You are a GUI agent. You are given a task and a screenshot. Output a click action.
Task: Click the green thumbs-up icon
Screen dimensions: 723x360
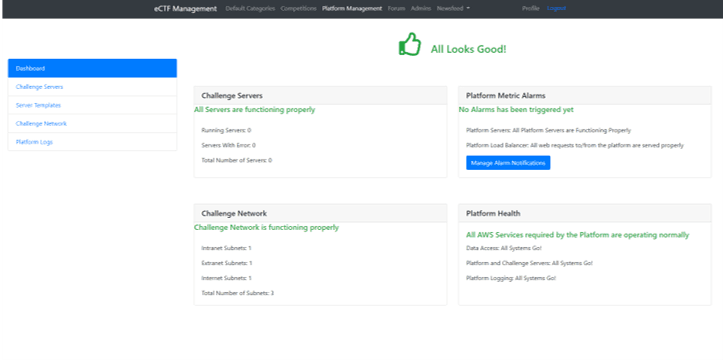point(409,44)
